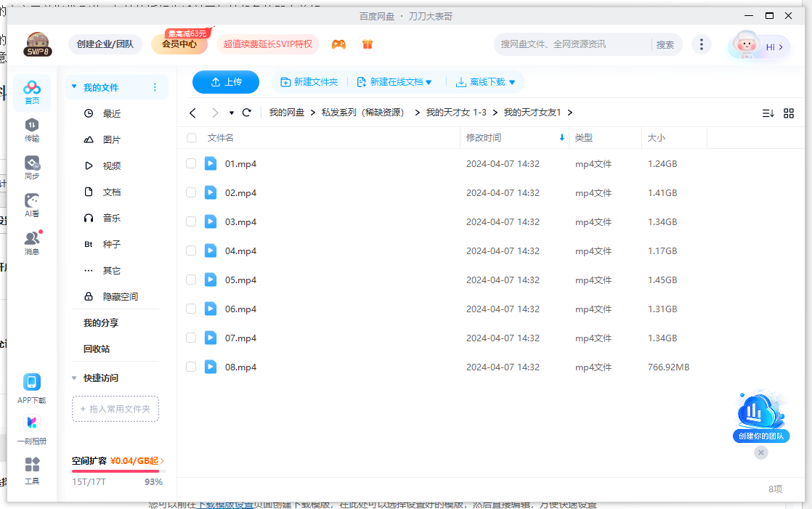Click the 工具 (Tools) sidebar icon
812x509 pixels.
(31, 468)
